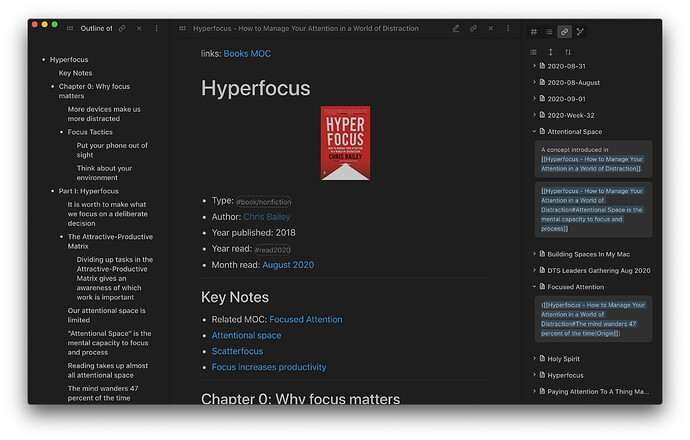
Task: Select Think about your environment outline entry
Action: tap(104, 173)
